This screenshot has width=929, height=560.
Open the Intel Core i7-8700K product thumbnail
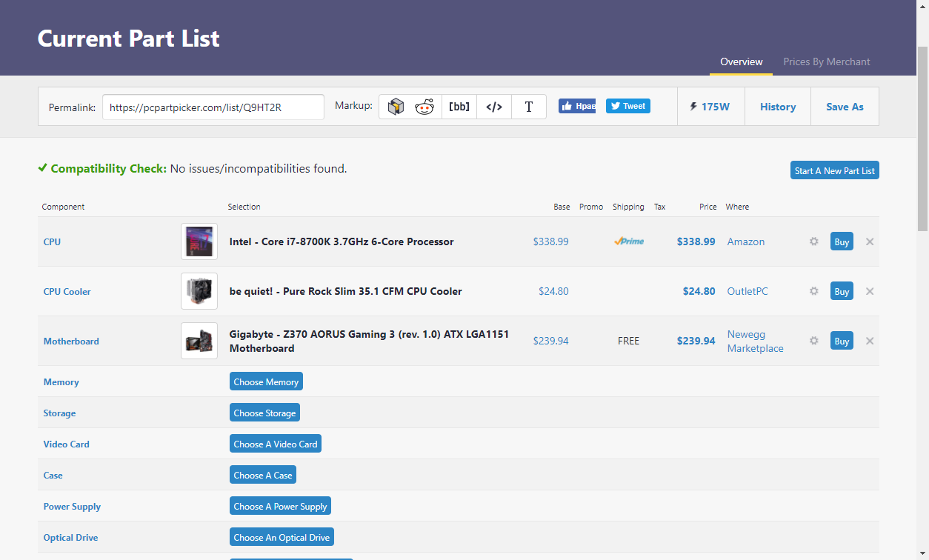(199, 241)
